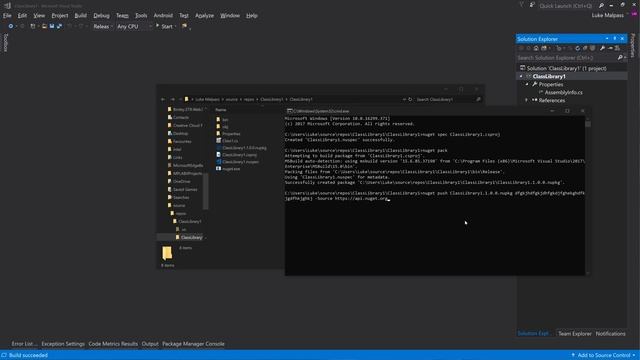Open the Error List tab
The image size is (640, 360).
click(24, 344)
